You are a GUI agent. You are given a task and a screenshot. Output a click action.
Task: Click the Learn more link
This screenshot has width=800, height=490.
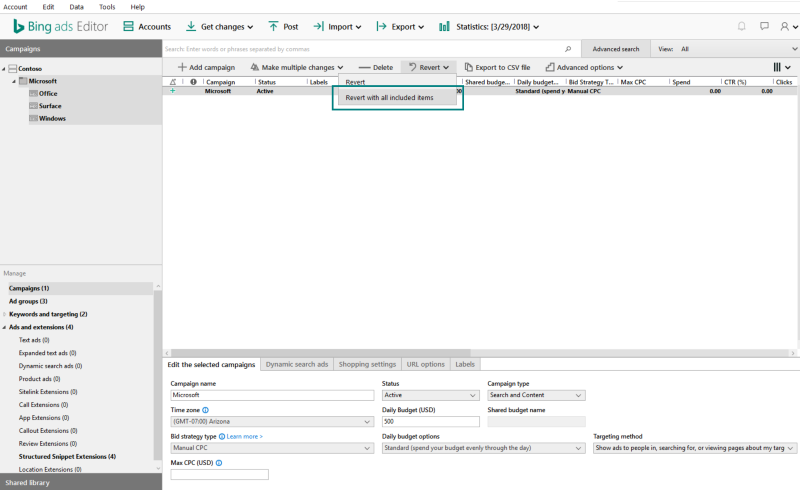[x=245, y=436]
